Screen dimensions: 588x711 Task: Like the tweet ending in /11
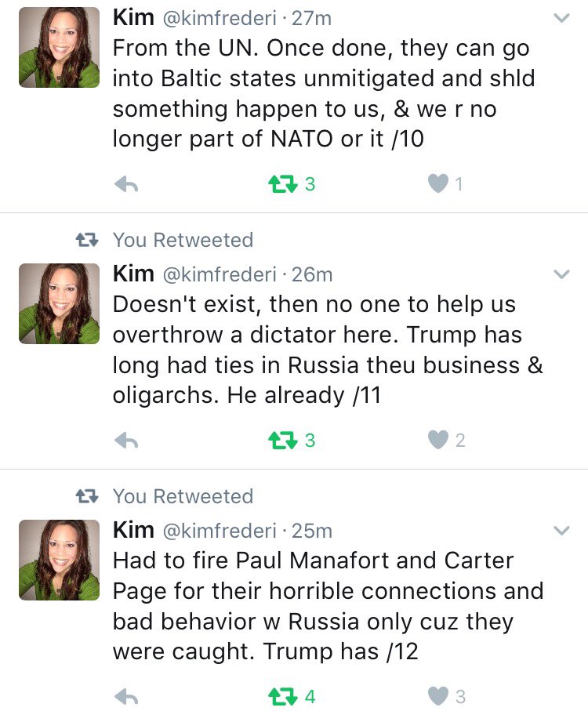(438, 441)
